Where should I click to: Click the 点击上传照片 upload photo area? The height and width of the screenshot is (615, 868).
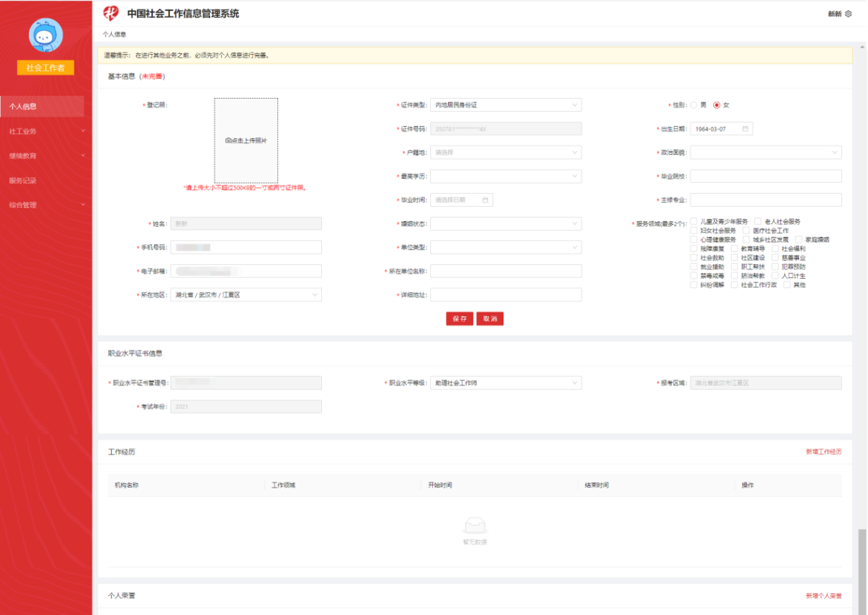pyautogui.click(x=246, y=140)
